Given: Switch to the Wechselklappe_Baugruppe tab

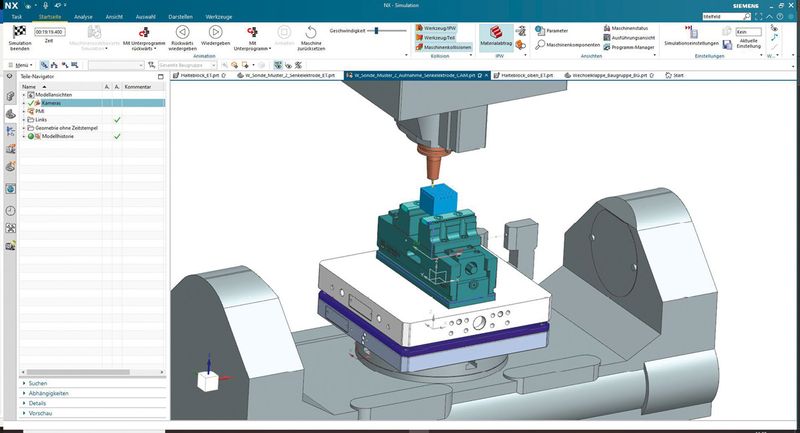Looking at the screenshot, I should click(x=609, y=75).
